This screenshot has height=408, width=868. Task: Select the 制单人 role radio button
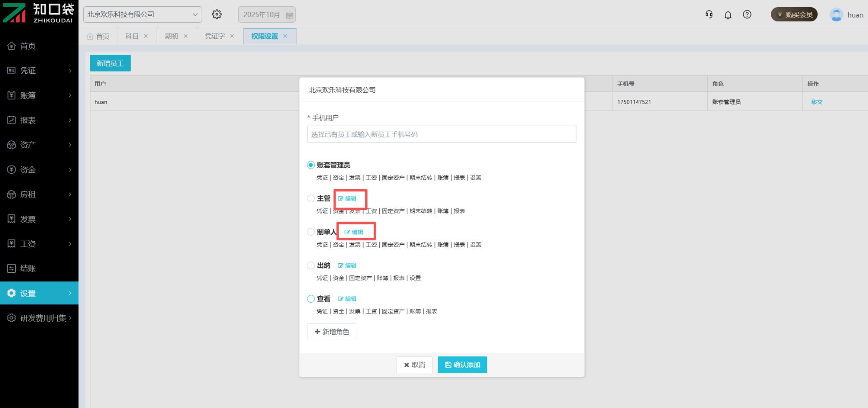(311, 232)
